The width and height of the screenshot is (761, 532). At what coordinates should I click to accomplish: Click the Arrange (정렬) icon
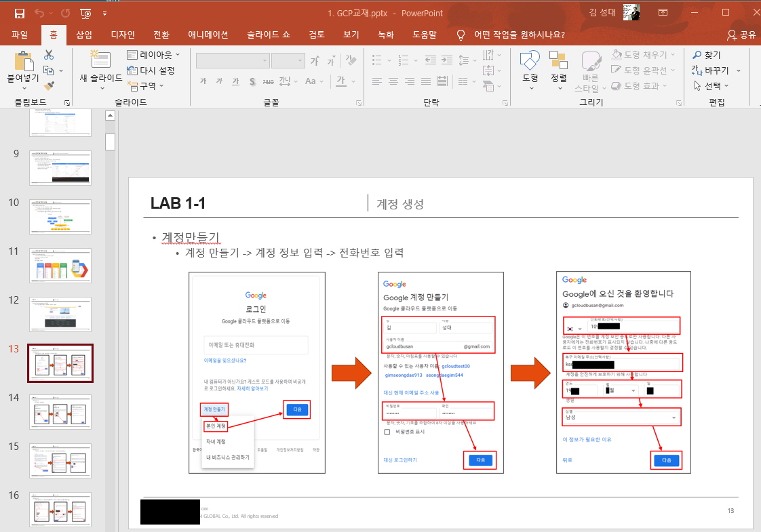[558, 60]
